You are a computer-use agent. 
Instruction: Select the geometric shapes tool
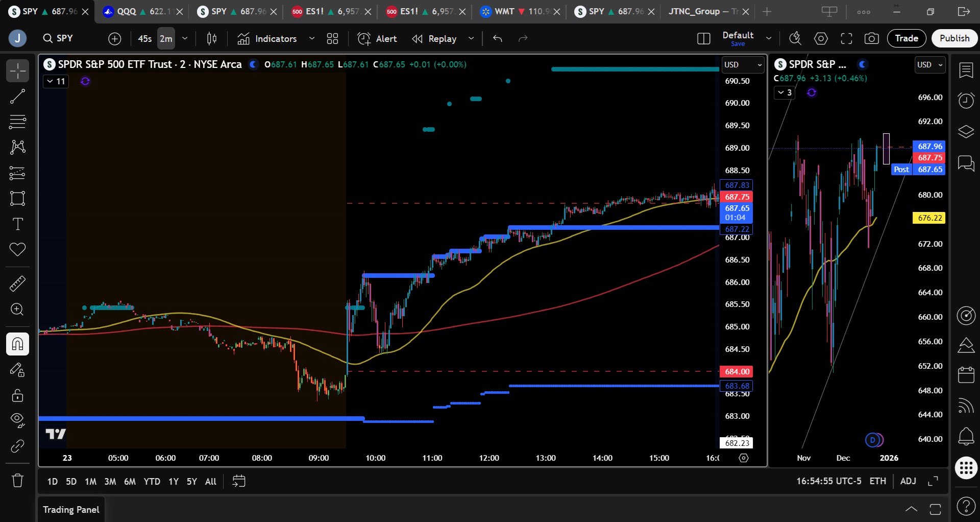(x=17, y=199)
